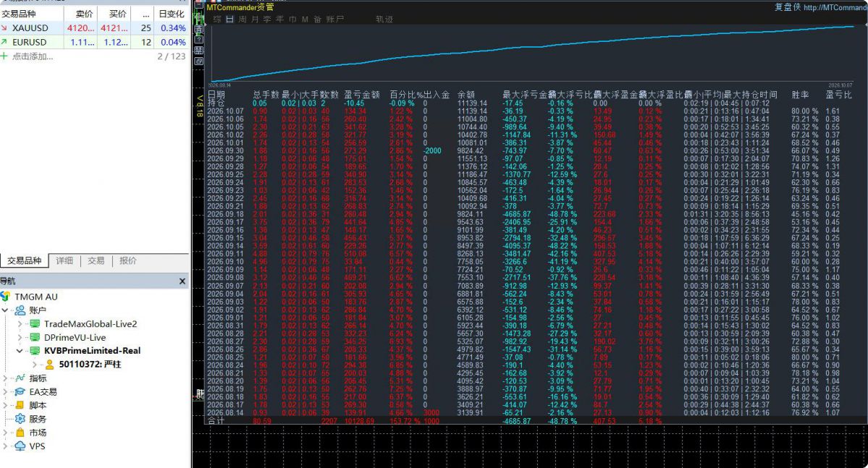868x468 pixels.
Task: Click the server icon beside TradeMaxGlobal-Live2
Action: (x=35, y=323)
